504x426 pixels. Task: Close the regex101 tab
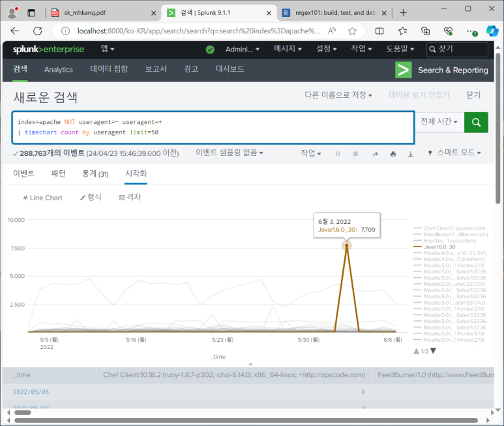pos(384,13)
